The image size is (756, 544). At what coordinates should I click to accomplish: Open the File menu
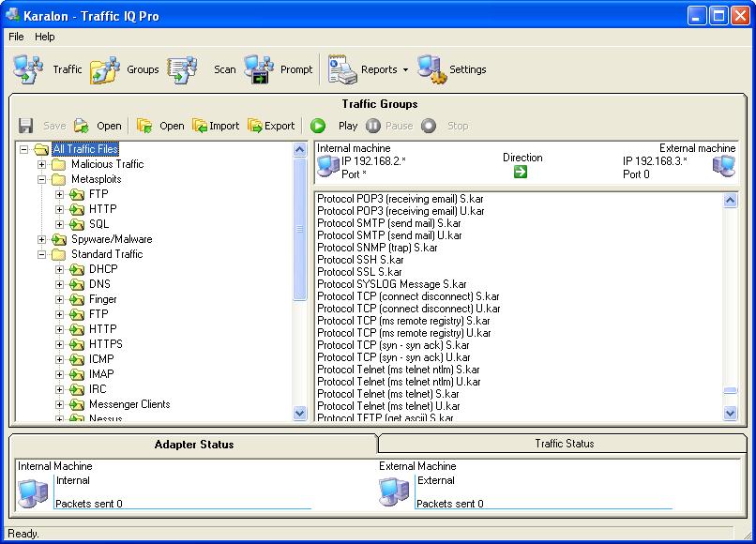point(16,37)
